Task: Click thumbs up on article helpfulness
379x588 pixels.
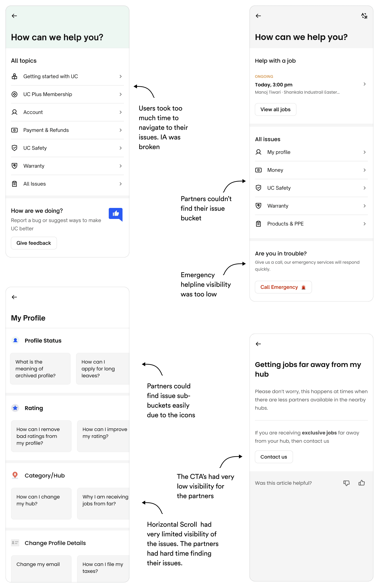Action: pos(362,483)
